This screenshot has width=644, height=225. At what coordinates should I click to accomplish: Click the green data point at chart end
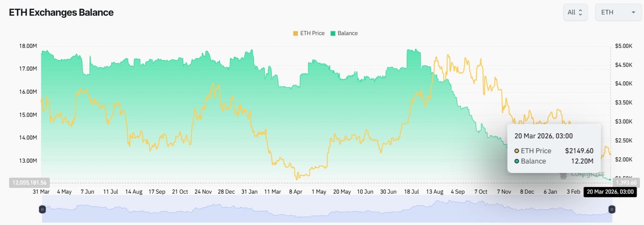610,179
